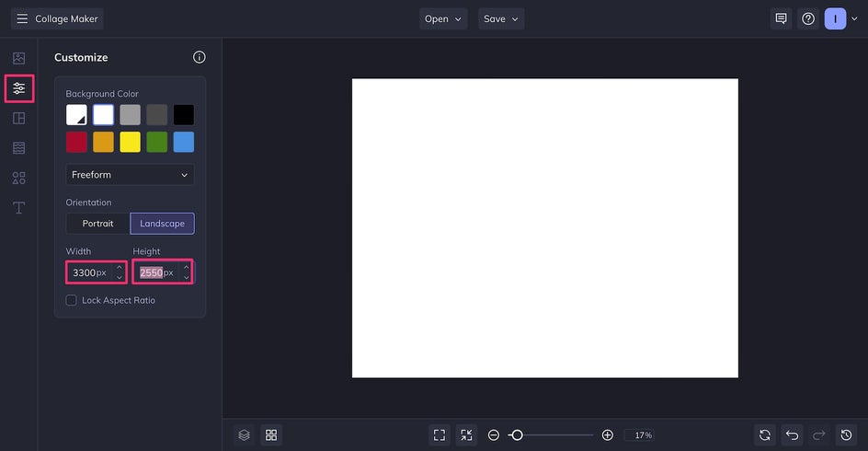Click the undo arrow icon
The width and height of the screenshot is (868, 451).
792,435
